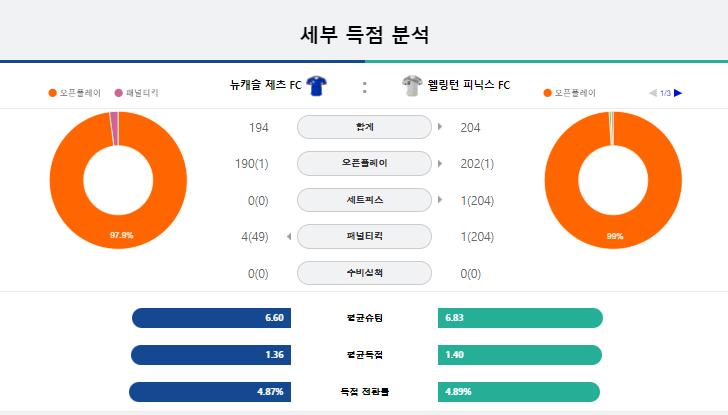Toggle right chart 오픈플레이 legend item
Image resolution: width=728 pixels, height=415 pixels.
click(569, 93)
